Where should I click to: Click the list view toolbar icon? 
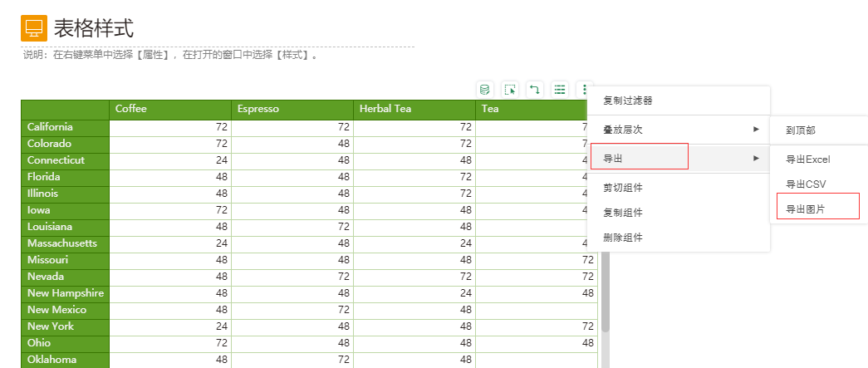560,89
